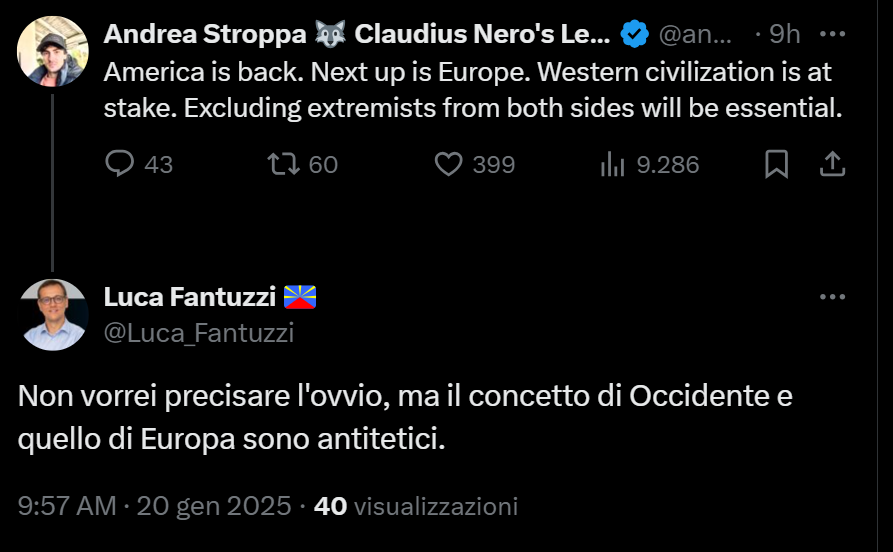893x552 pixels.
Task: Click the blue verified badge
Action: coord(634,34)
